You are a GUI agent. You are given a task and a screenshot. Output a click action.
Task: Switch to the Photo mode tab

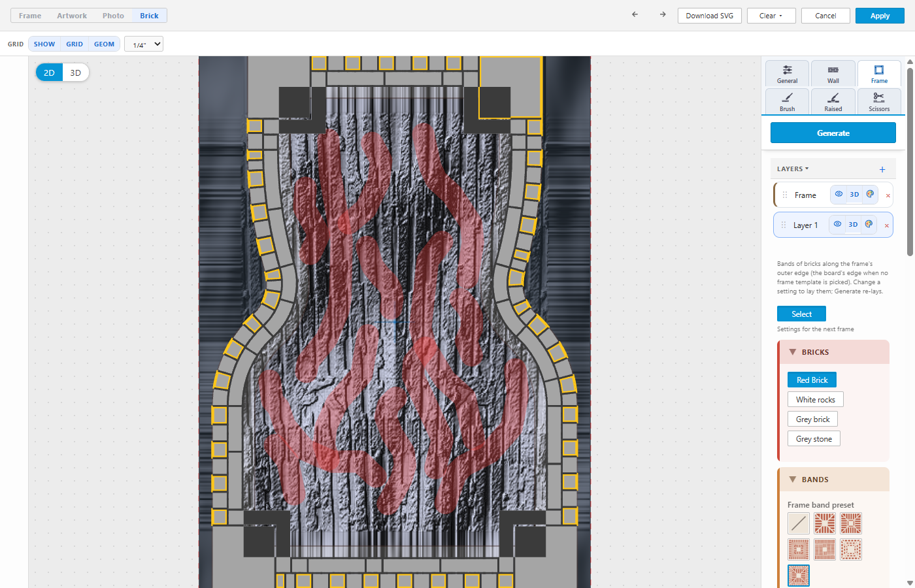113,16
